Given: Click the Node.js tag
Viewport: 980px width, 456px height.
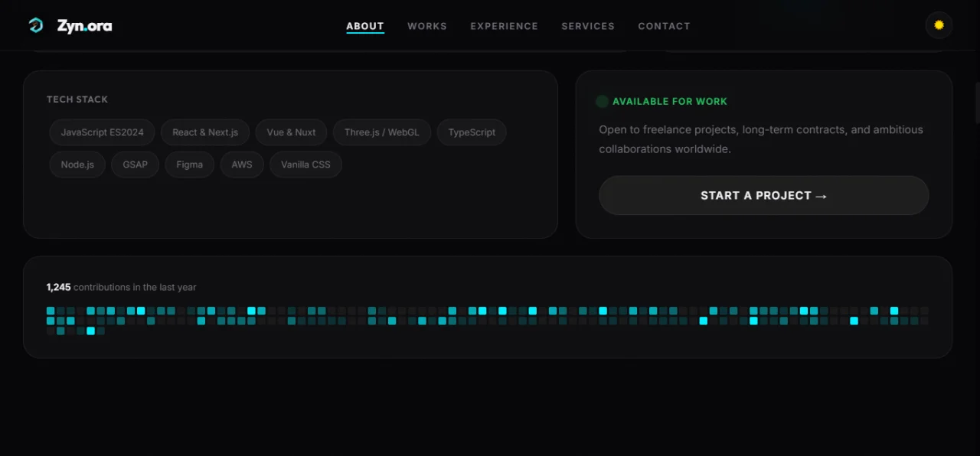Looking at the screenshot, I should [x=77, y=164].
